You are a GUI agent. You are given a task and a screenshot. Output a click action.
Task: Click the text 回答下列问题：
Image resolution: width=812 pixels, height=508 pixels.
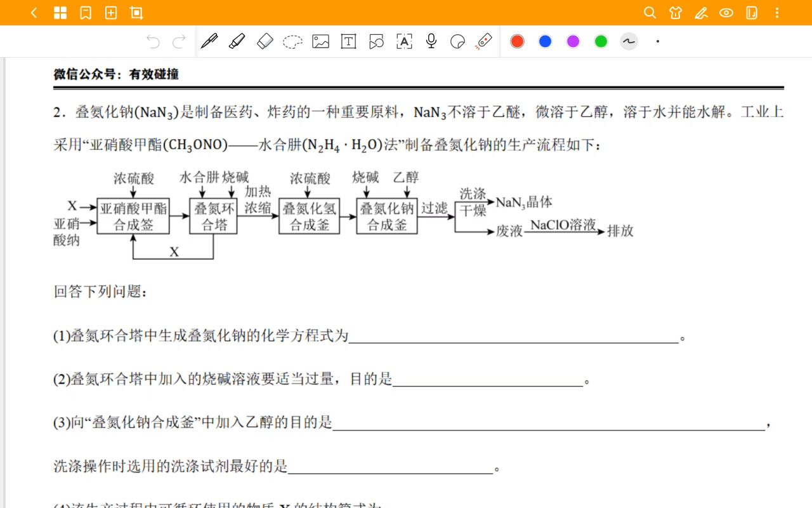pyautogui.click(x=101, y=291)
